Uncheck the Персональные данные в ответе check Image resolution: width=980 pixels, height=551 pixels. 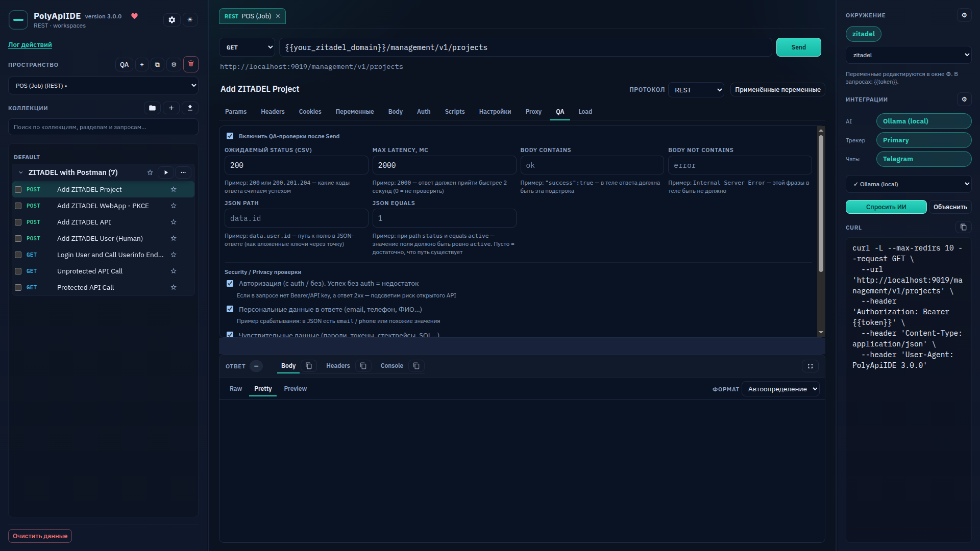[x=230, y=309]
